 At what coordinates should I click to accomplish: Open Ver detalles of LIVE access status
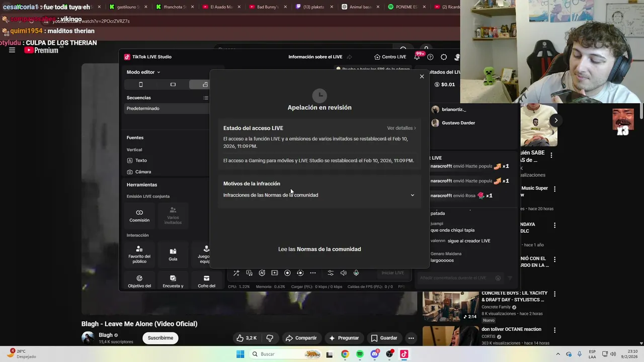401,128
